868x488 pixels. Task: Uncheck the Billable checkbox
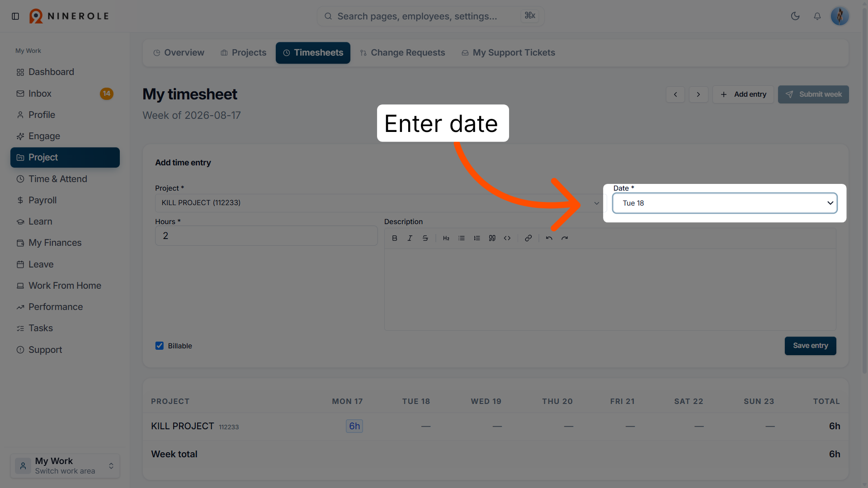(160, 346)
